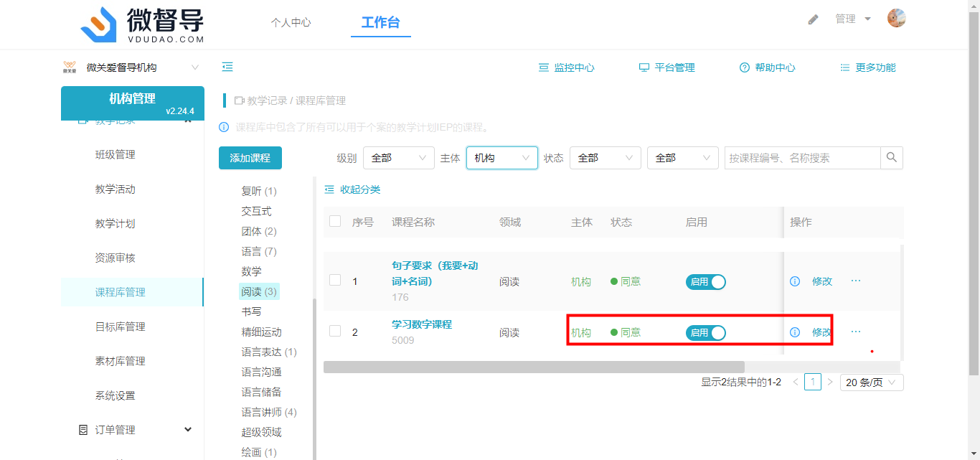Click the horizontal table scrollbar
Image resolution: width=980 pixels, height=460 pixels.
pos(534,367)
